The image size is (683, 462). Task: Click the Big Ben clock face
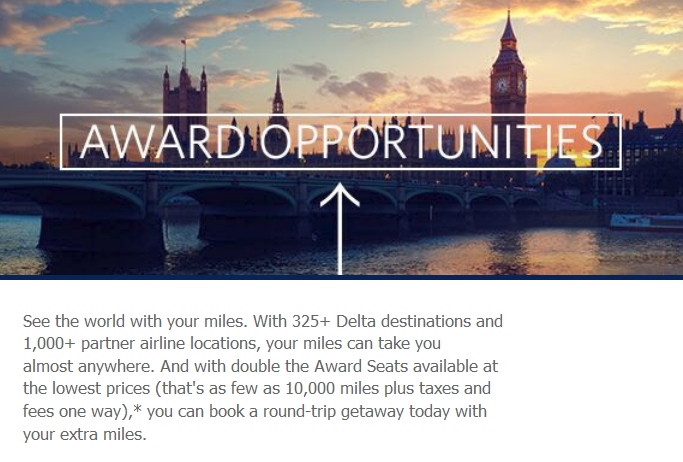507,87
